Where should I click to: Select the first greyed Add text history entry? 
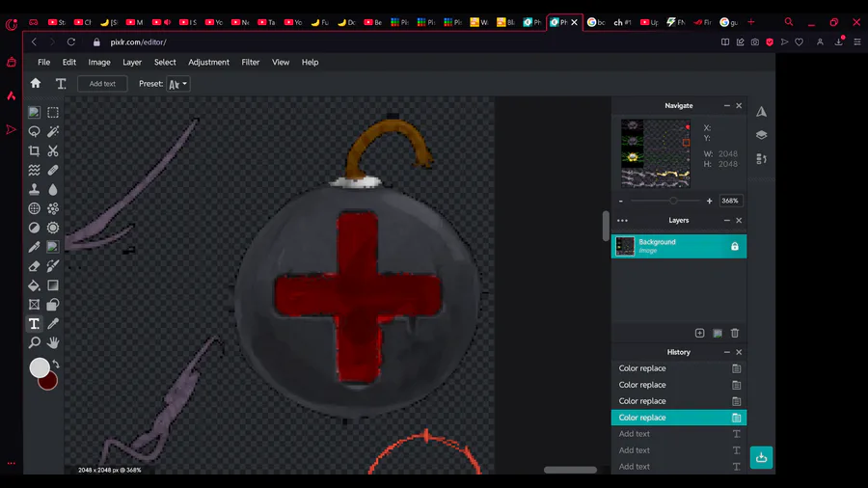click(679, 434)
